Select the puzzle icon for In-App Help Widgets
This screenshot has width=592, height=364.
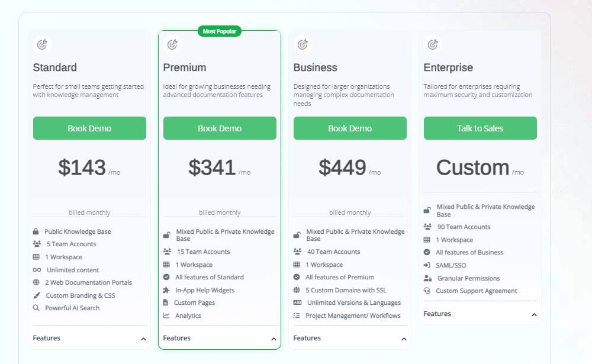[168, 290]
